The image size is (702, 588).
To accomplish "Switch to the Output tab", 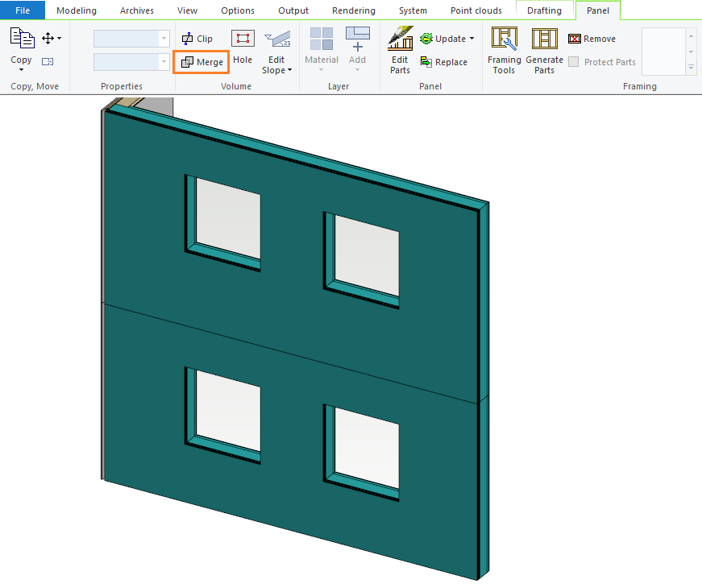I will pos(293,10).
